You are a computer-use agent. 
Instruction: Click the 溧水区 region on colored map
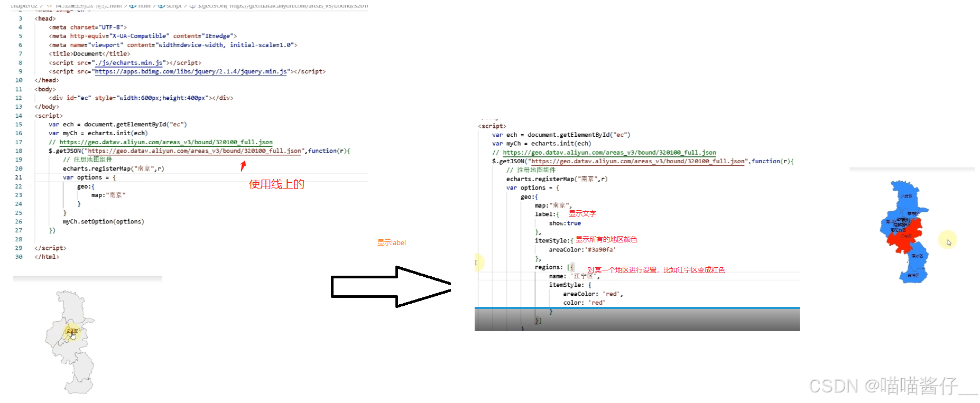[x=917, y=256]
